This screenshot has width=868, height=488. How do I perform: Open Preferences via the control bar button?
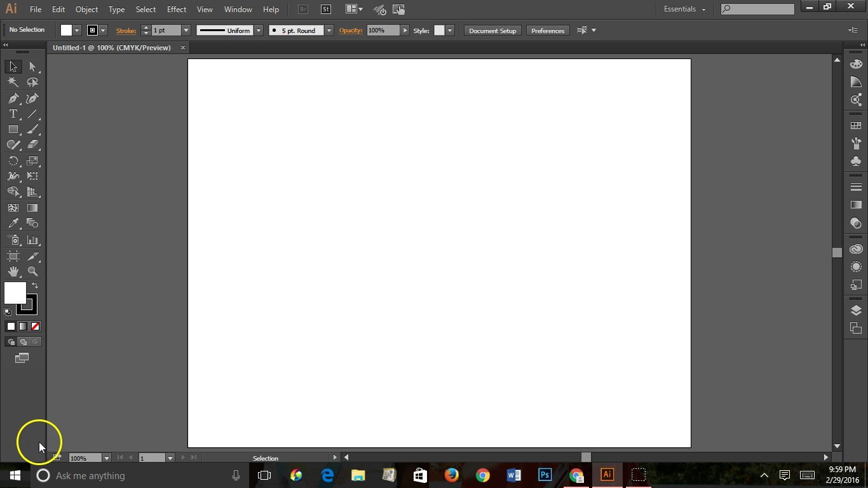tap(547, 30)
